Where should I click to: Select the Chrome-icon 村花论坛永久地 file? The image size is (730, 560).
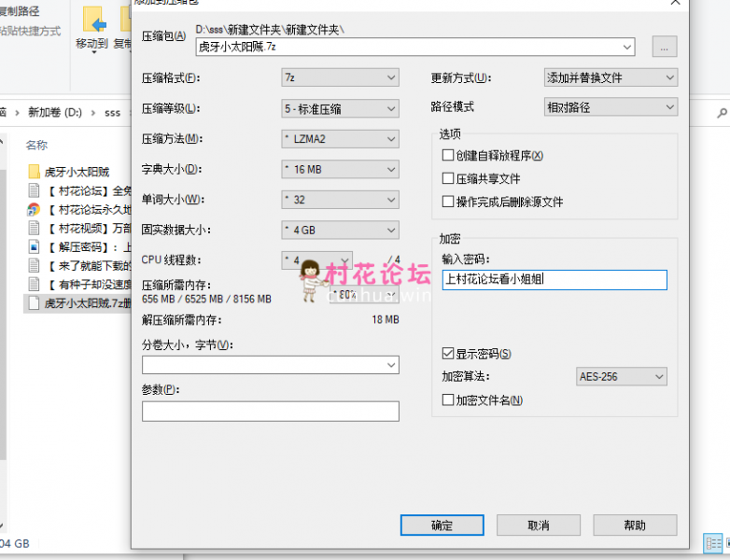[34, 209]
